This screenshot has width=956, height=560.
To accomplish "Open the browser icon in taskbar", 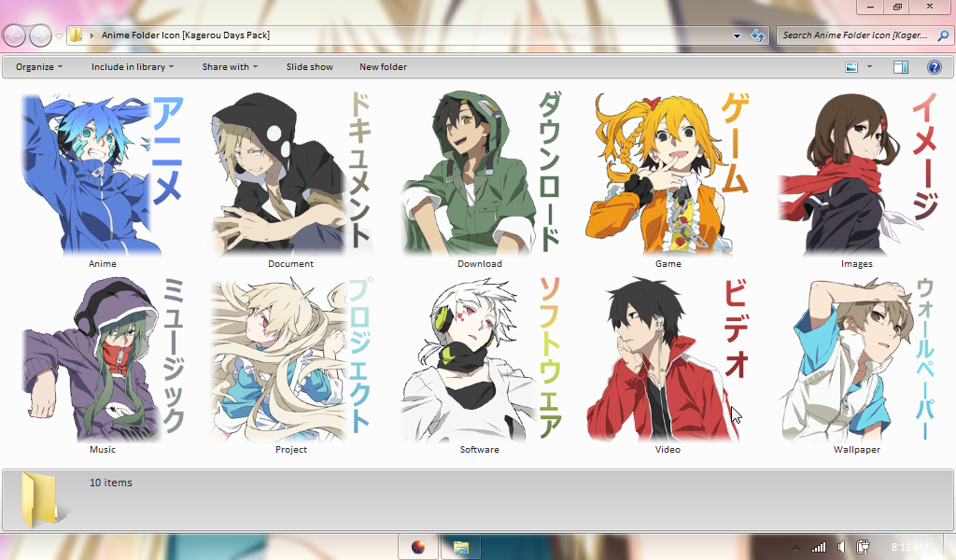I will coord(417,547).
